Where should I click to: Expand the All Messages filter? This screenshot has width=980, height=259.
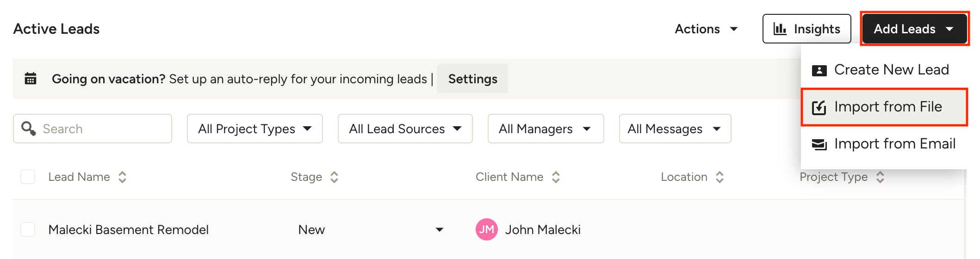click(x=675, y=129)
